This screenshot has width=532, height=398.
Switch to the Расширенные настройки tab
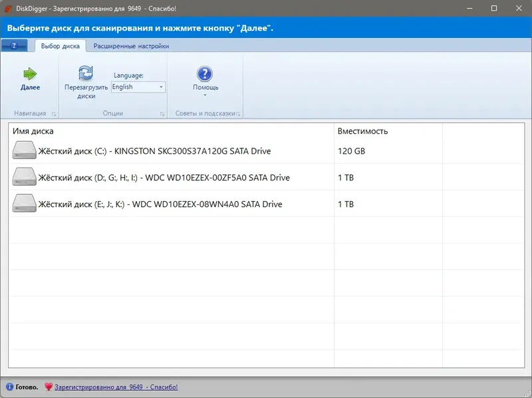133,45
